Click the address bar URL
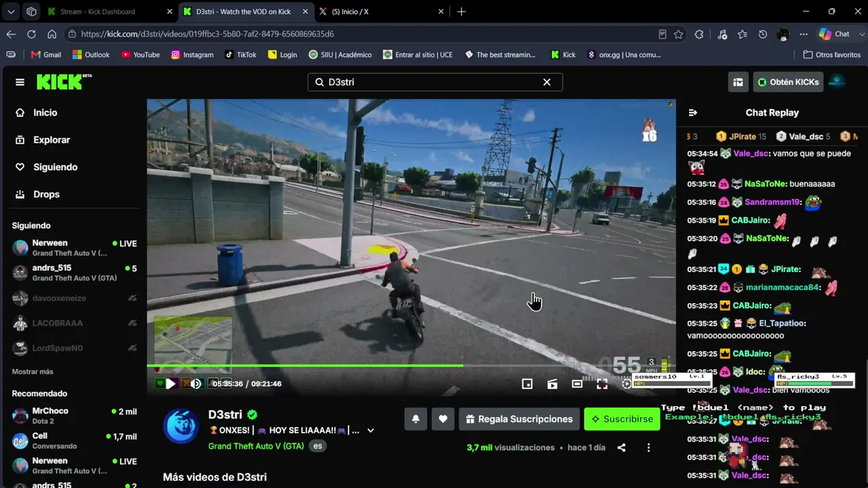This screenshot has width=868, height=488. [x=208, y=34]
